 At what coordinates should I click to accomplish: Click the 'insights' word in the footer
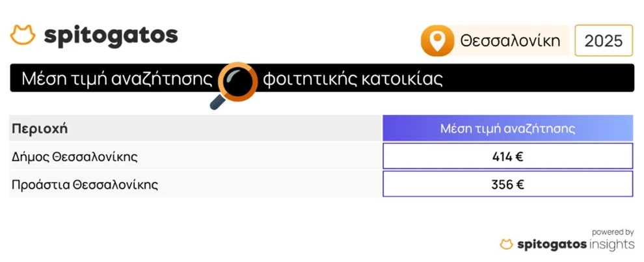pyautogui.click(x=611, y=244)
